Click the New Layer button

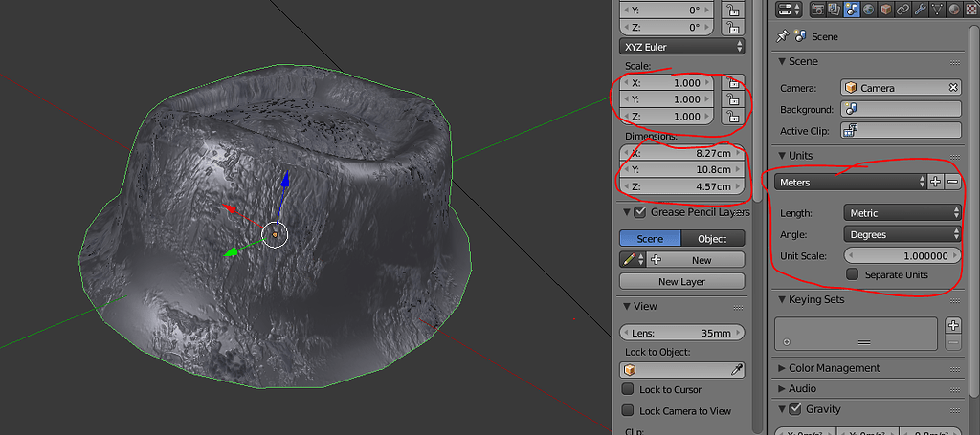(x=681, y=281)
